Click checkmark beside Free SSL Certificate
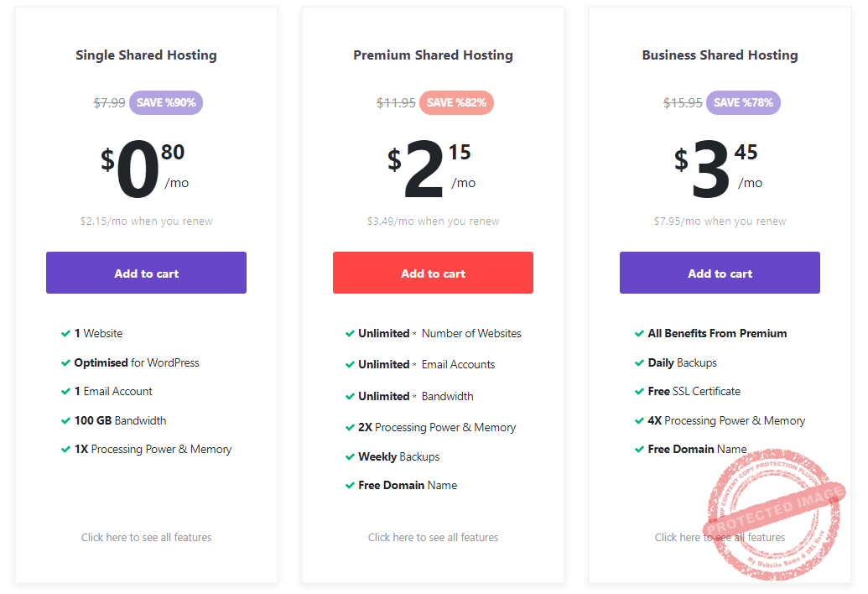868x594 pixels. 639,391
